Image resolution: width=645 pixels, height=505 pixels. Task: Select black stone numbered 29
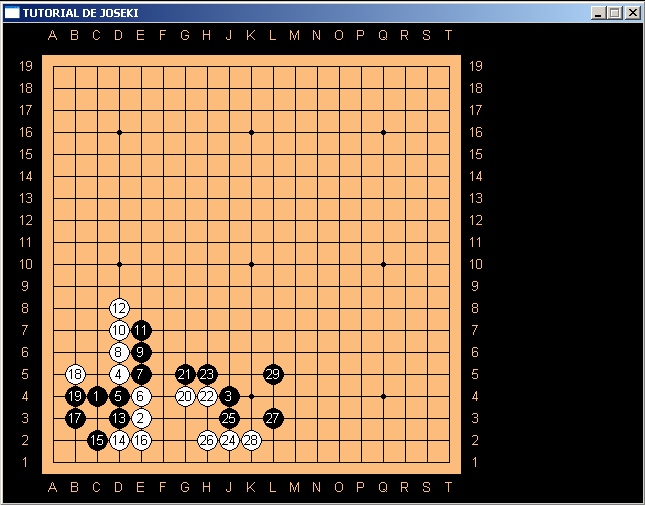point(273,374)
